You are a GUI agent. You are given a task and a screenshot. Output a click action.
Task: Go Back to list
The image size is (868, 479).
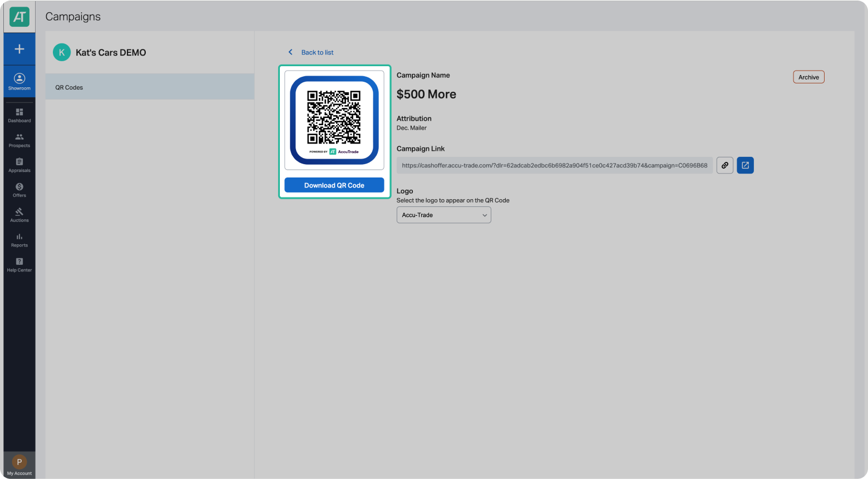[x=317, y=52]
